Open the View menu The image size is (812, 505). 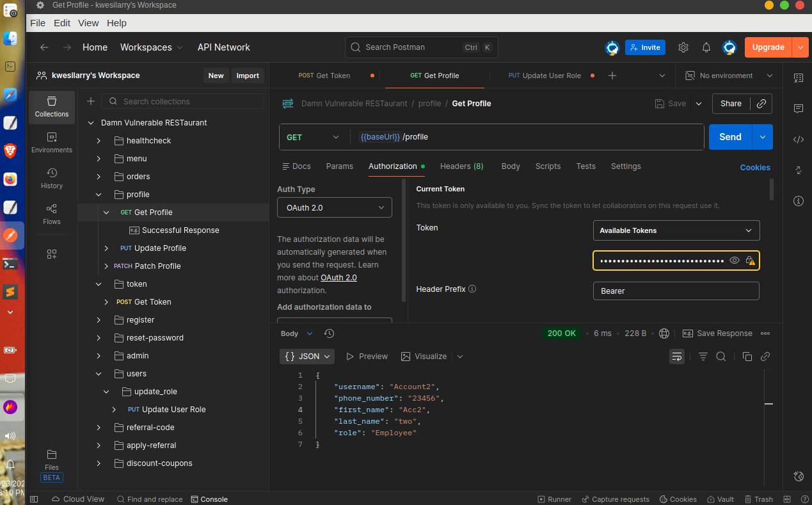(x=88, y=23)
